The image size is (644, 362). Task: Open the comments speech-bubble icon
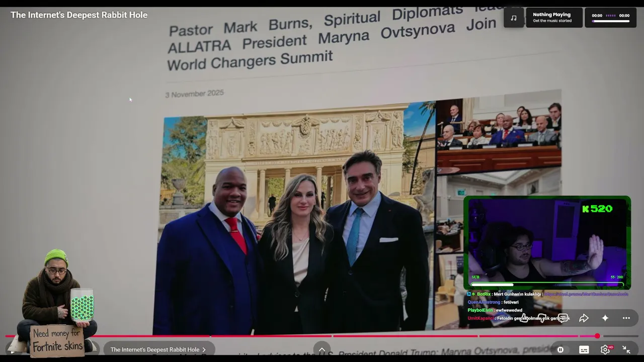[563, 318]
